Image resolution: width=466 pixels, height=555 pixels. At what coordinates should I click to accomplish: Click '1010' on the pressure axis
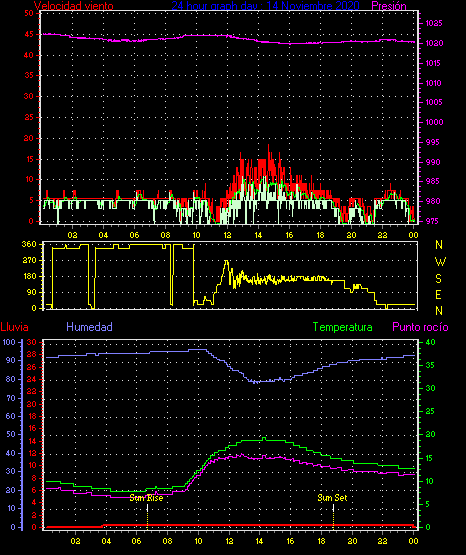coord(434,83)
